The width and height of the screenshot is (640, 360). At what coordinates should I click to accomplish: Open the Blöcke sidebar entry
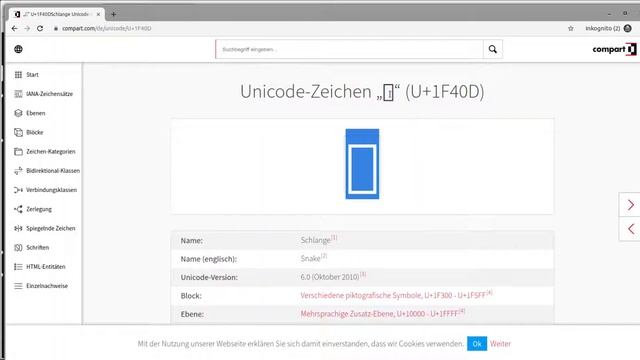tap(35, 132)
